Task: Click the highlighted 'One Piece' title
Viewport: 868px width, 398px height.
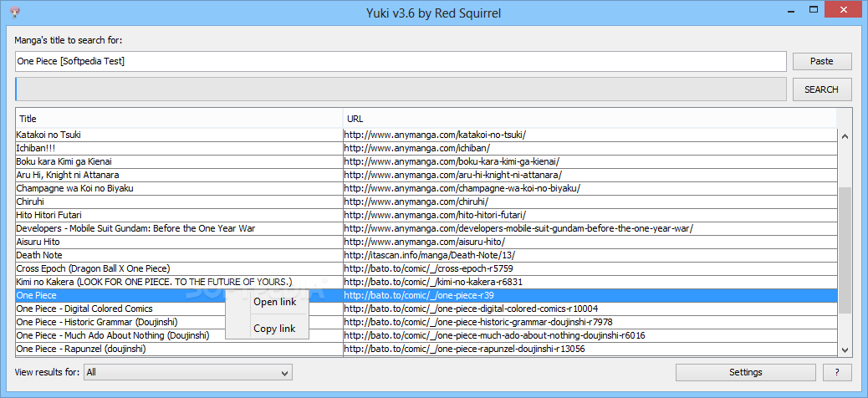Action: pos(37,296)
